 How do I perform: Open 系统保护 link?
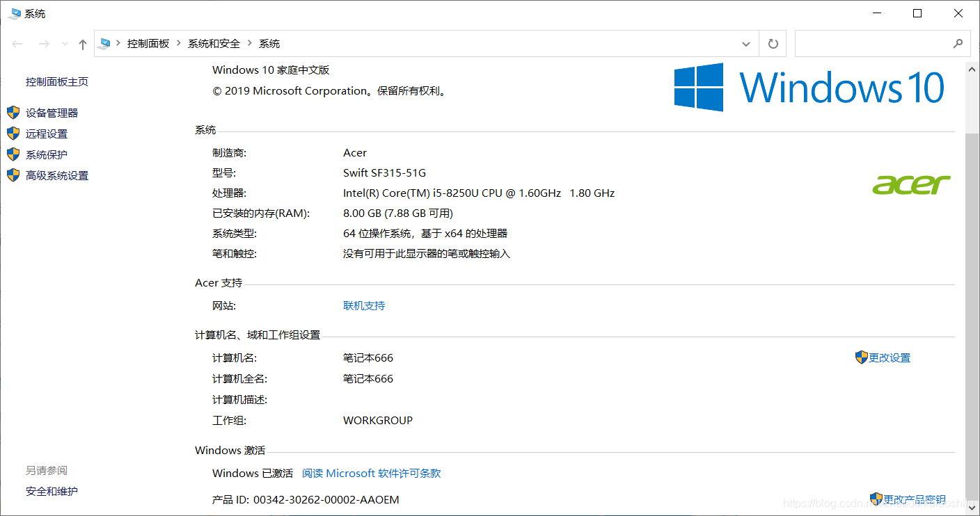coord(47,154)
